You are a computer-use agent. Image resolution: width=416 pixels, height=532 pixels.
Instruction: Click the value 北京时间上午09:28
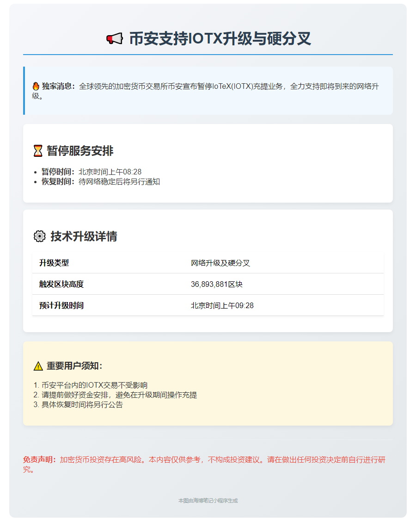tap(222, 306)
